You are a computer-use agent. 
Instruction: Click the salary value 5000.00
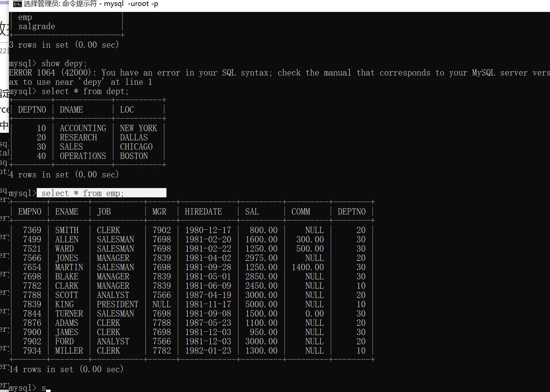coord(261,305)
